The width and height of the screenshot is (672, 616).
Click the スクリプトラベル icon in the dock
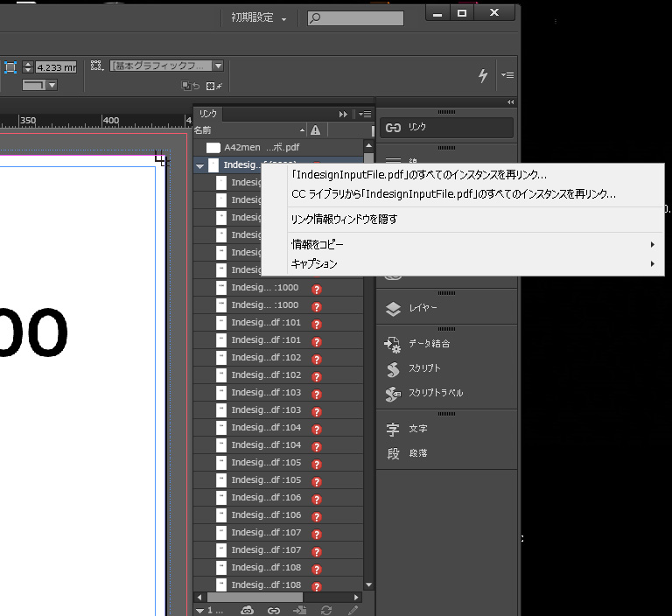(393, 394)
